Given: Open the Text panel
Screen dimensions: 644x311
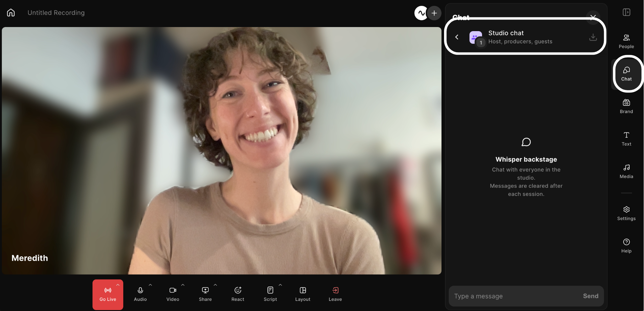Looking at the screenshot, I should click(x=626, y=139).
